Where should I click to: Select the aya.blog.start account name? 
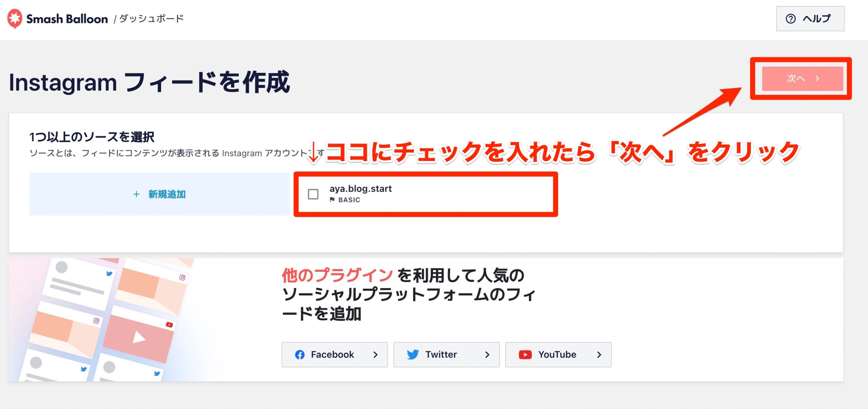(360, 188)
